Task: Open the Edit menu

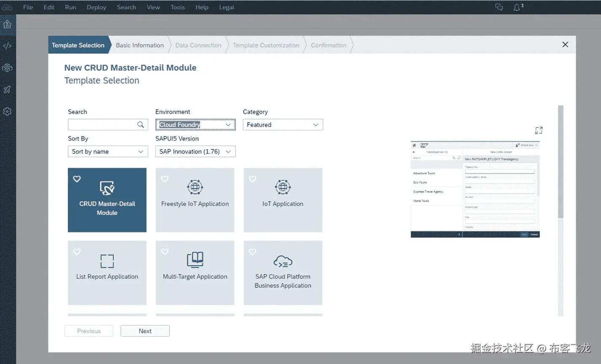Action: (49, 7)
